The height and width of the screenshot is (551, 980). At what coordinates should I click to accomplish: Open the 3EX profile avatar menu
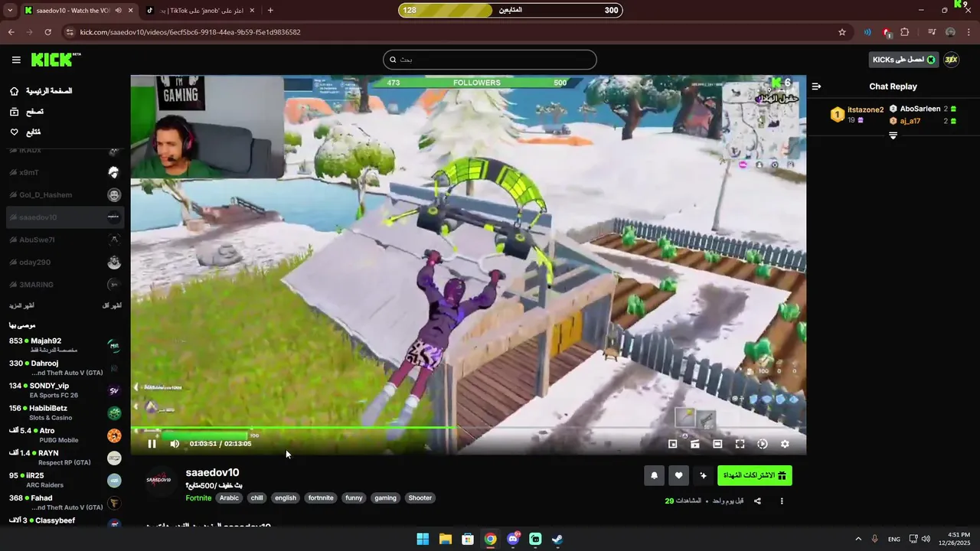click(951, 60)
